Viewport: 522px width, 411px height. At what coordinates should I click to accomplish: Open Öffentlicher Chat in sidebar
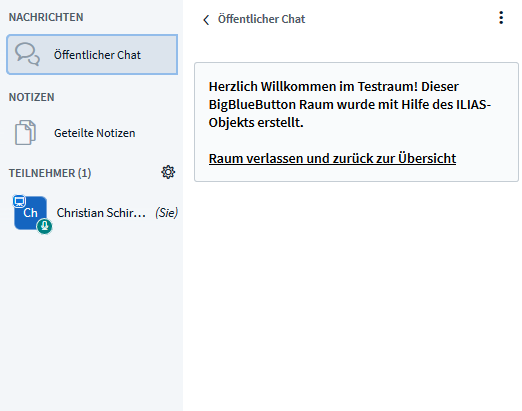(x=92, y=54)
